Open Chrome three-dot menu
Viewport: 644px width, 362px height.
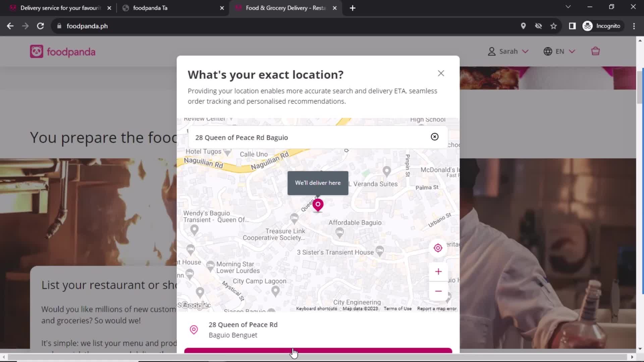tap(634, 26)
